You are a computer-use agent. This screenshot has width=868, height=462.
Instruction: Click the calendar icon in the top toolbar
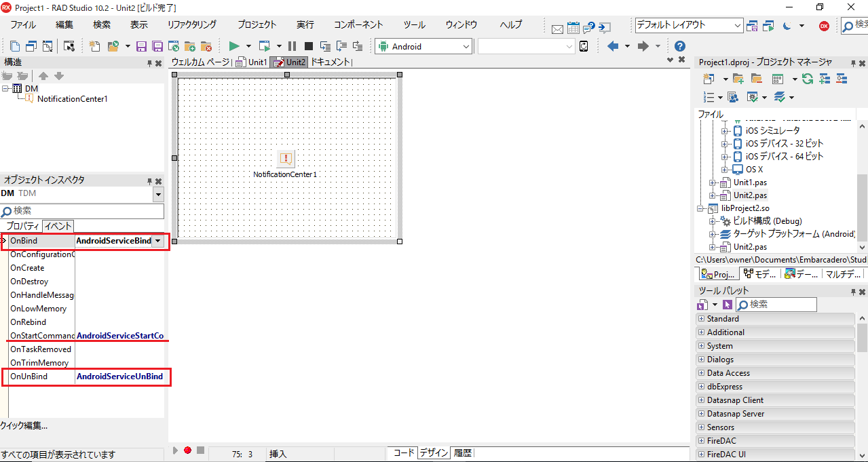573,28
